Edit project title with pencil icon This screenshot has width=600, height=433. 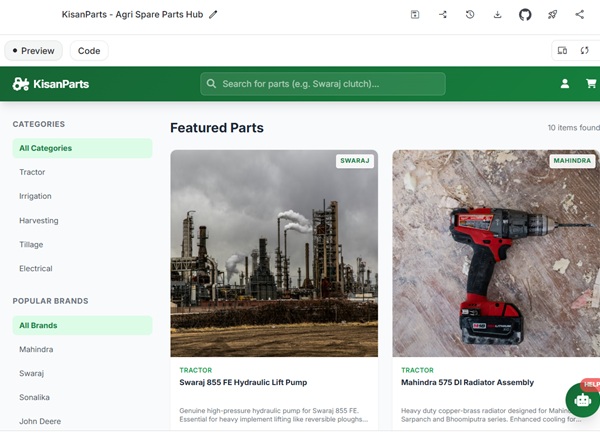coord(213,15)
